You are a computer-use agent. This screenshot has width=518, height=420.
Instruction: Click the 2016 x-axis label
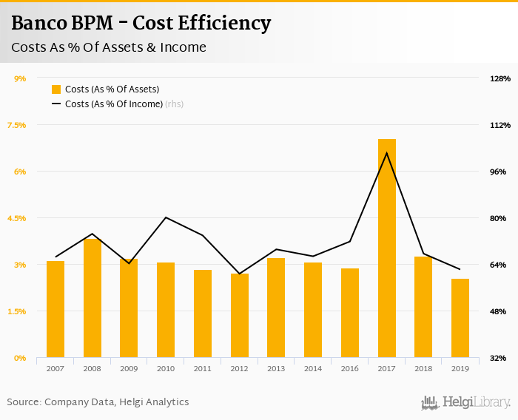pyautogui.click(x=350, y=368)
